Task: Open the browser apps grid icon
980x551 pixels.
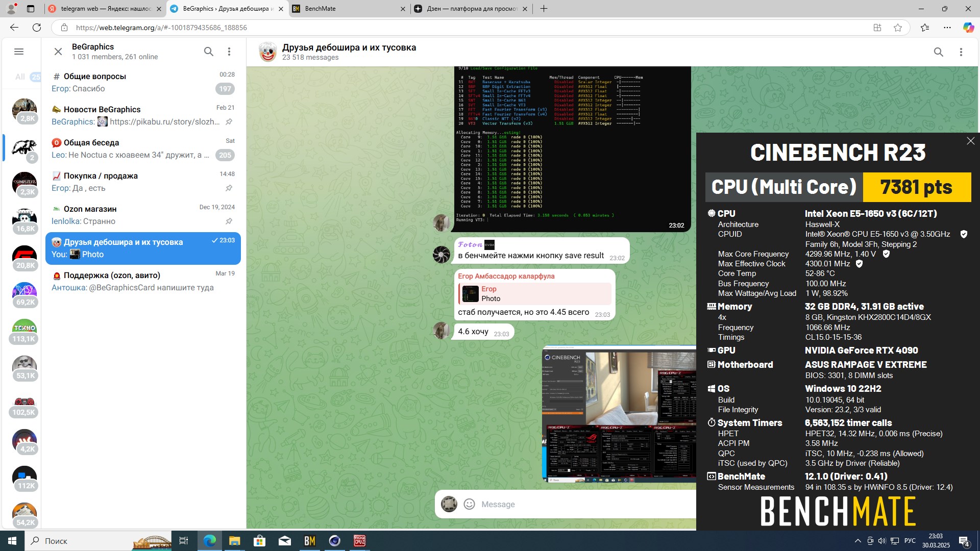Action: [x=877, y=28]
